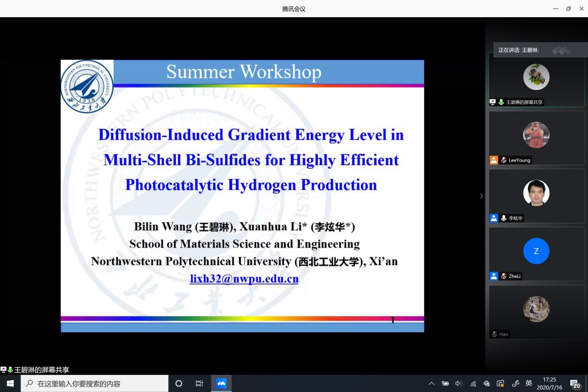Open the Windows Start menu

pyautogui.click(x=10, y=384)
